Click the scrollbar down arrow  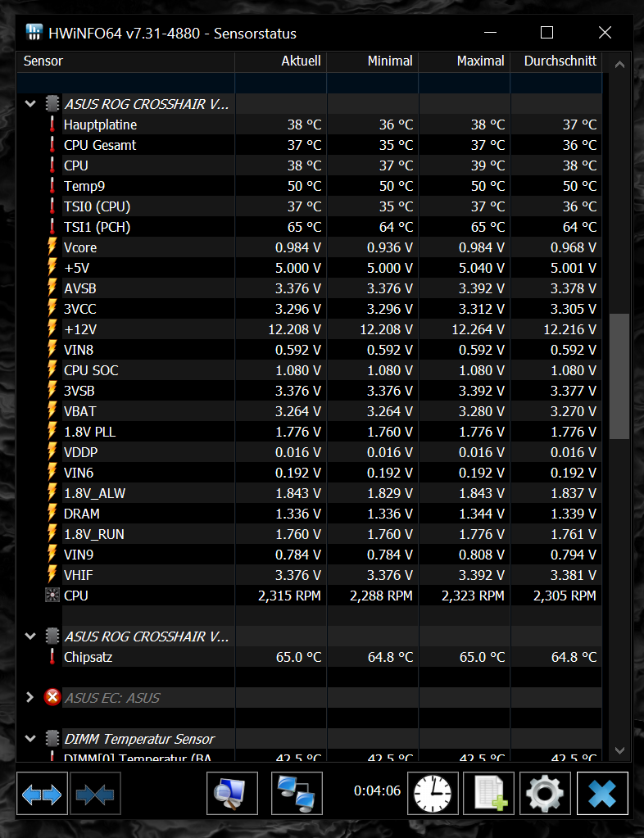[620, 750]
